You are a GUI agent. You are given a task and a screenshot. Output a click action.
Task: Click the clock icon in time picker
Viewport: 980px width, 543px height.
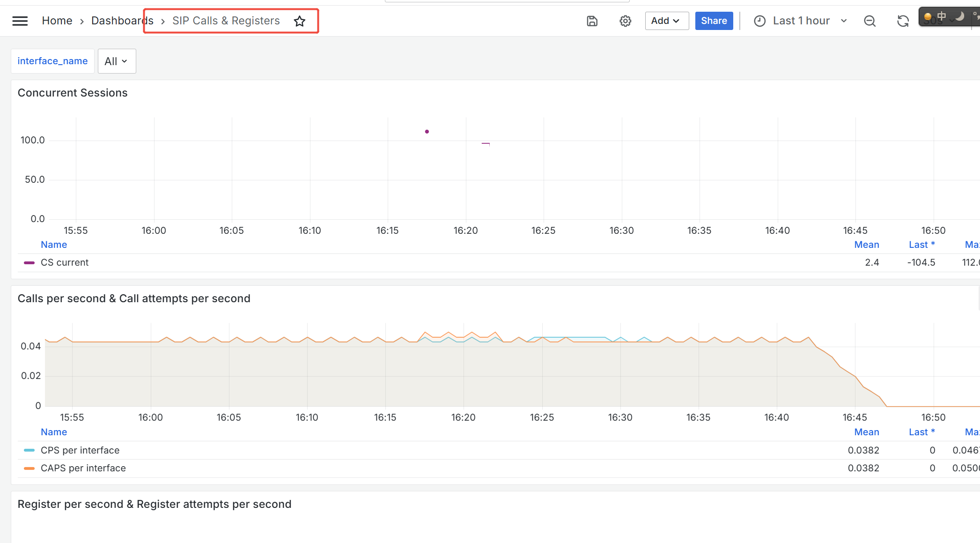[x=759, y=21]
